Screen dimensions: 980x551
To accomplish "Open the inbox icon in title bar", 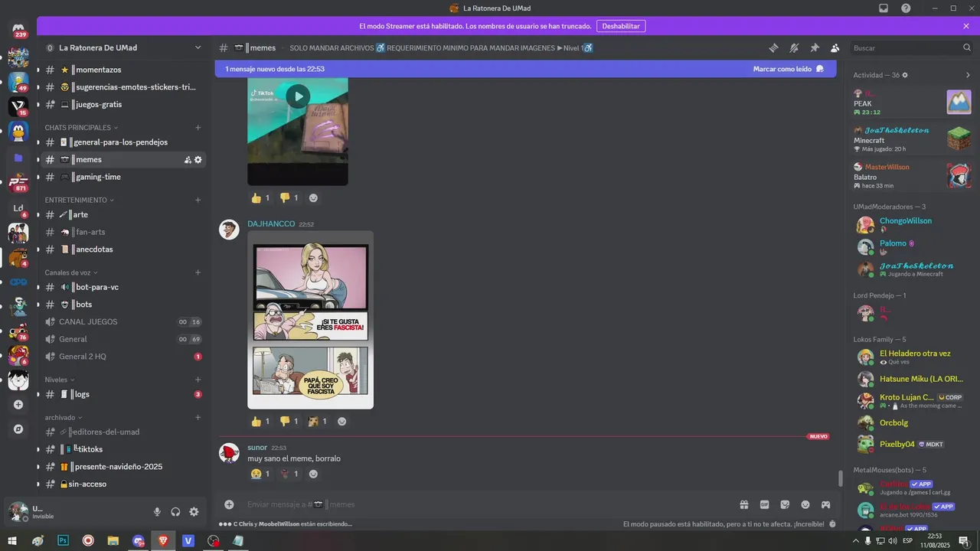I will [x=884, y=8].
